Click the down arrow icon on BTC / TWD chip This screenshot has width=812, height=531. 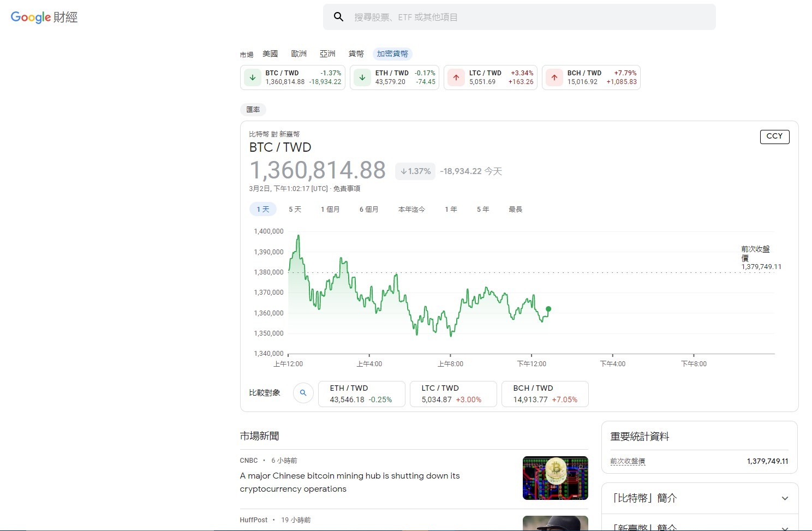point(253,77)
